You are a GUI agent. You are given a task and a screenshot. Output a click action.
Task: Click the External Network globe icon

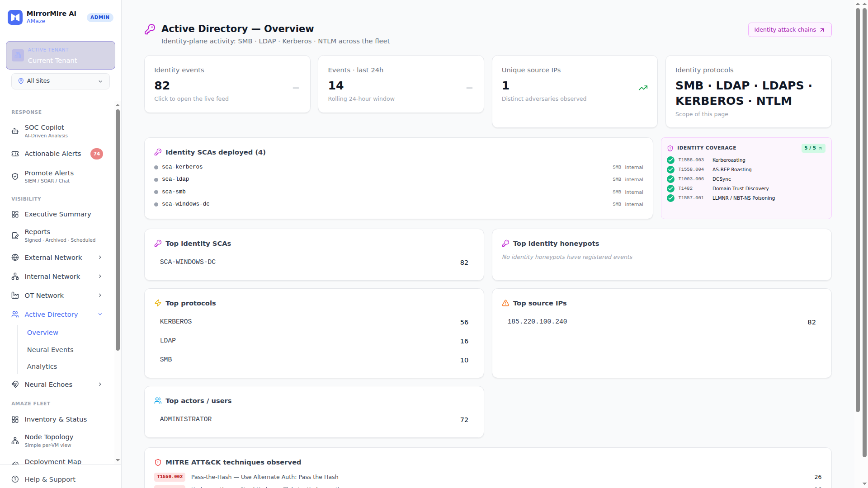pos(15,258)
